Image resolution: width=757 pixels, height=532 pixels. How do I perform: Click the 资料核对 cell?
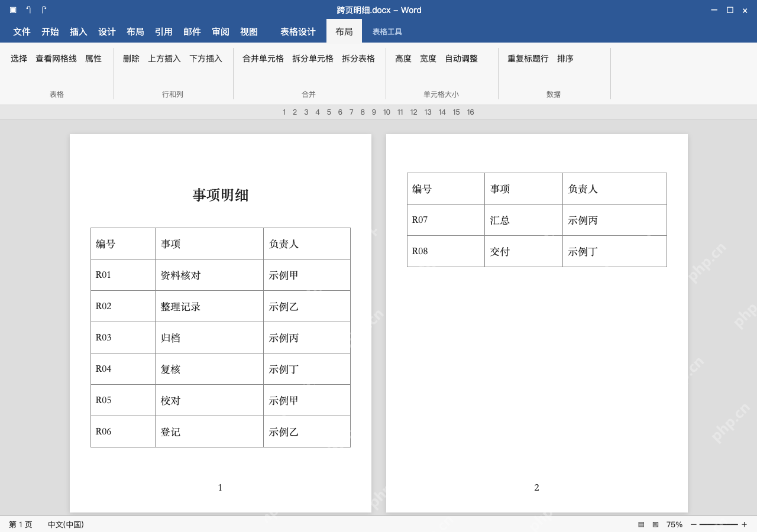[x=209, y=275]
